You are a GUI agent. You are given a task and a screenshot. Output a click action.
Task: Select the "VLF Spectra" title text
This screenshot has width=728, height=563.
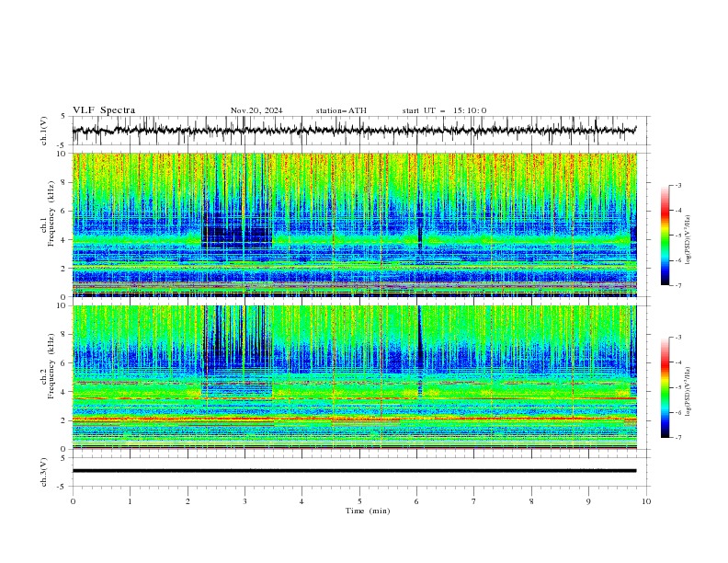point(104,110)
